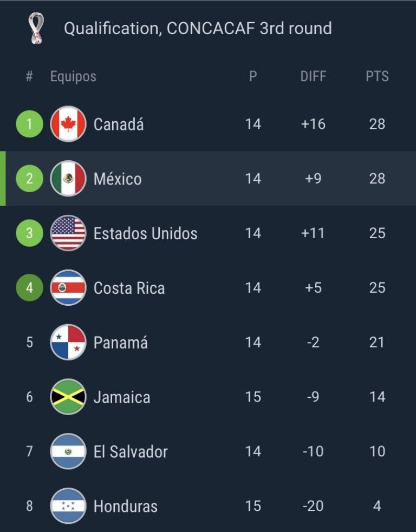Tap the World Cup trophy logo icon
The height and width of the screenshot is (532, 416).
tap(36, 28)
